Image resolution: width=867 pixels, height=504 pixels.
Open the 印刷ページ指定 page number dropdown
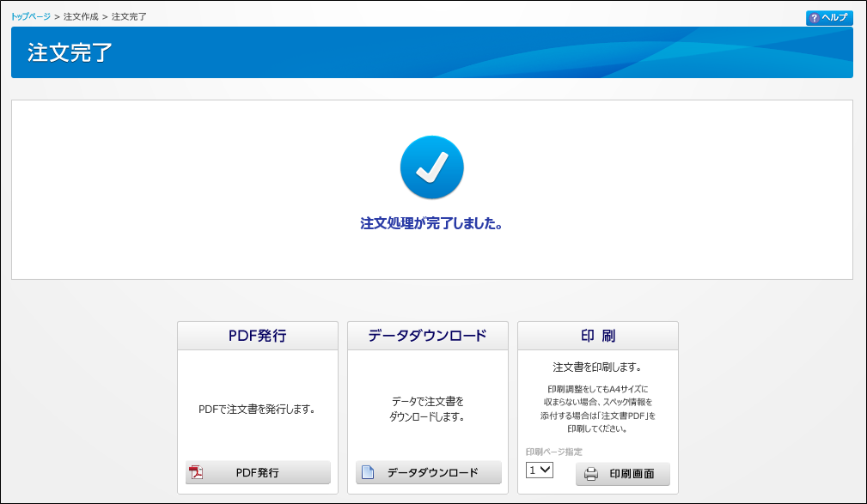tap(540, 470)
